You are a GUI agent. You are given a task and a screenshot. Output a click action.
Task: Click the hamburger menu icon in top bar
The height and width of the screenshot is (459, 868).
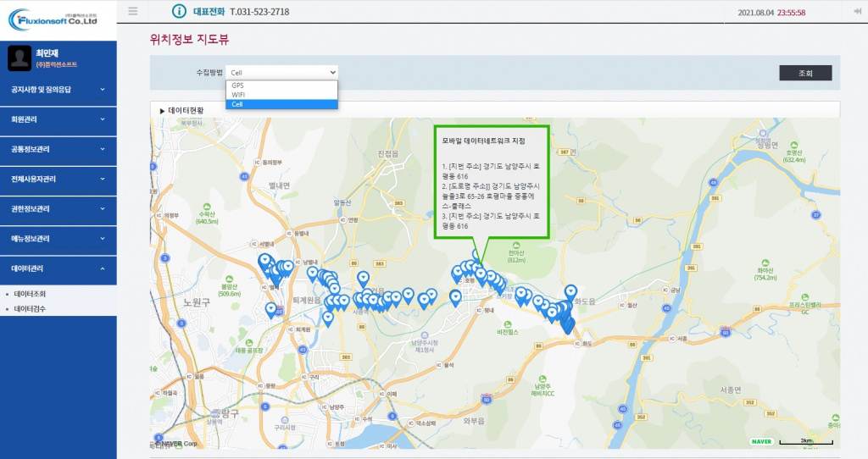click(132, 11)
